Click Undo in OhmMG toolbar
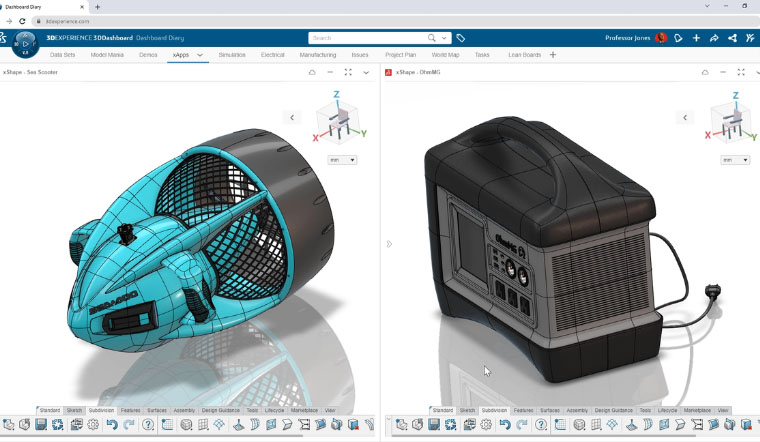 [x=505, y=425]
